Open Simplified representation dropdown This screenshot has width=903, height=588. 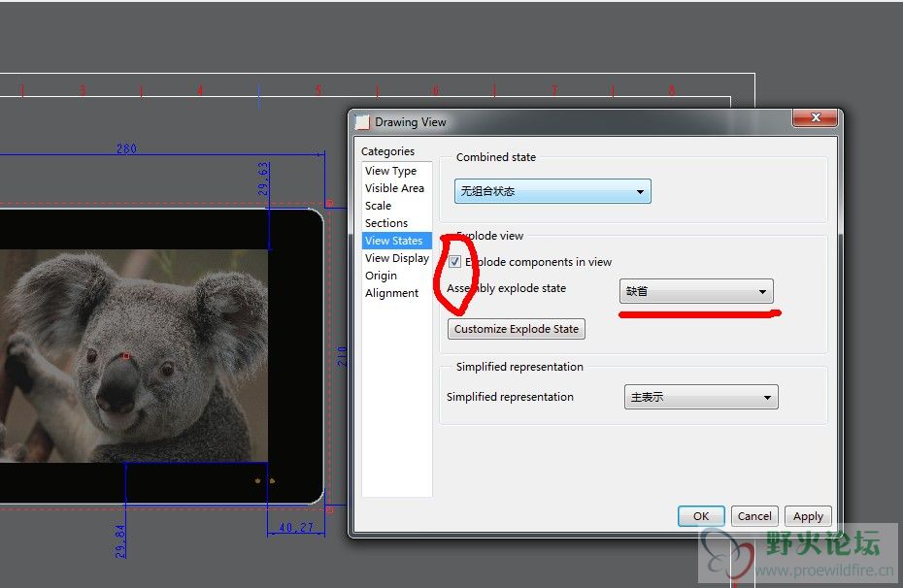[701, 397]
